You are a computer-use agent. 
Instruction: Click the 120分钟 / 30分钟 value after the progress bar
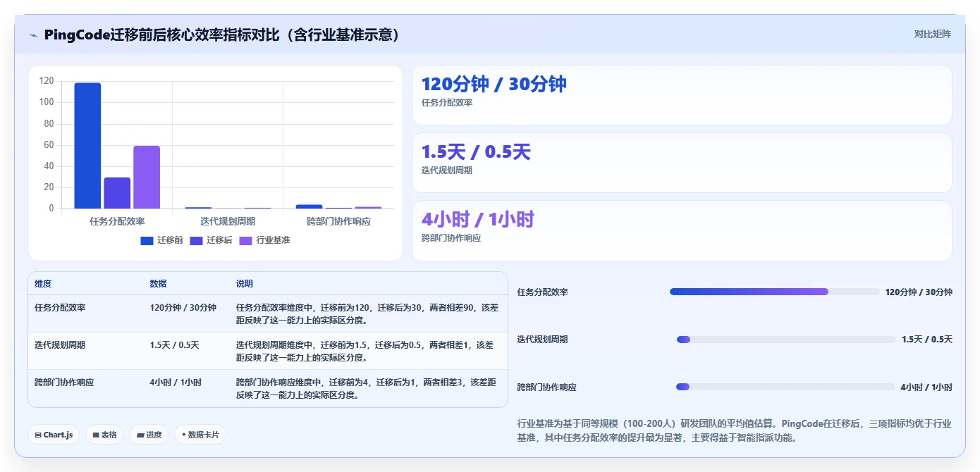coord(919,292)
